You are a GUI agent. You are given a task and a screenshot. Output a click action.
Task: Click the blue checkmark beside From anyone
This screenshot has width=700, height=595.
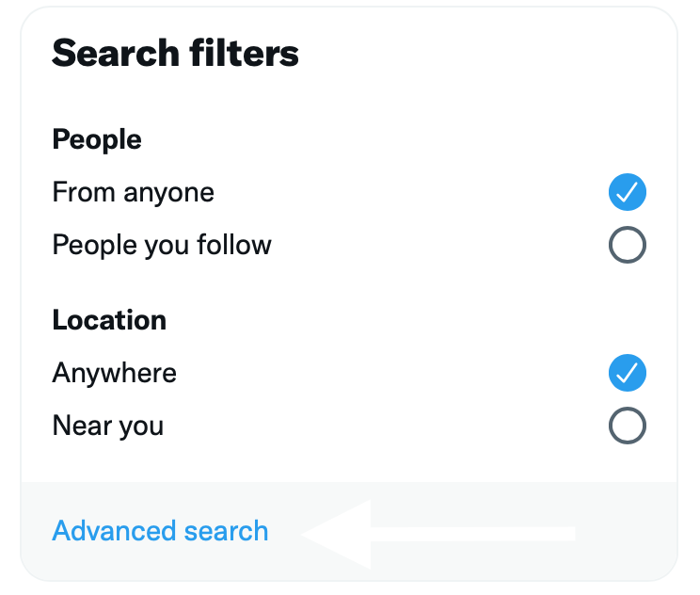[x=628, y=193]
